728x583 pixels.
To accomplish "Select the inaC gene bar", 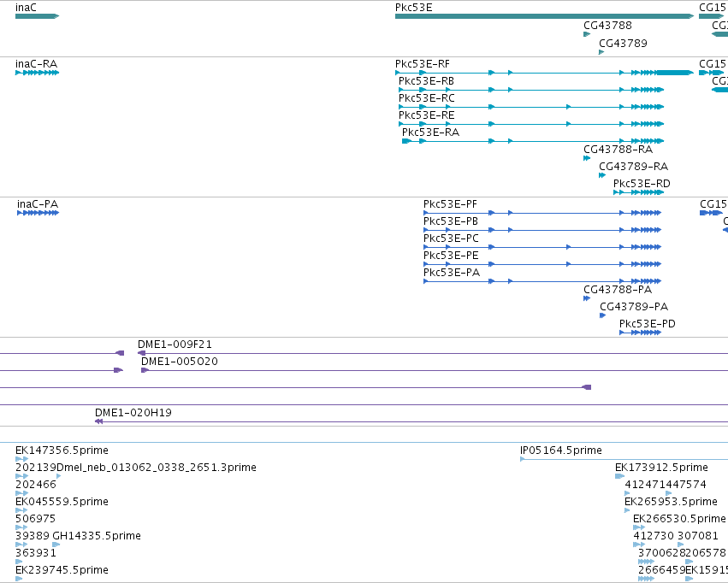I will tap(37, 16).
